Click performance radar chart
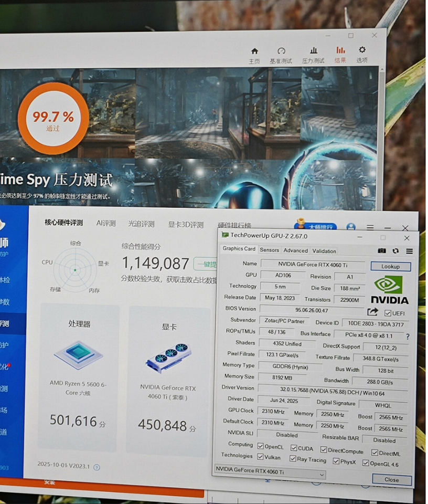Viewport: 428px width, 504px height. pos(75,270)
